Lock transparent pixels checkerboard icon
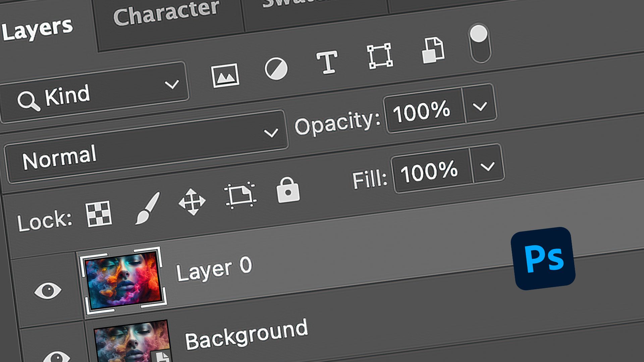Viewport: 644px width, 362px height. coord(99,214)
